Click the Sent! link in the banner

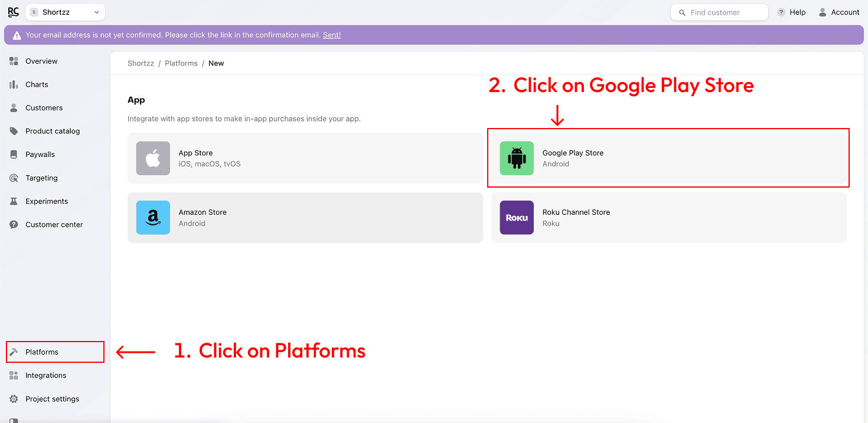click(332, 35)
